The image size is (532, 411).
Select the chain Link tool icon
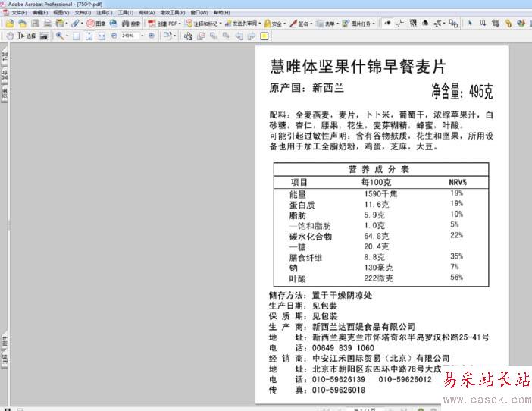(509, 24)
